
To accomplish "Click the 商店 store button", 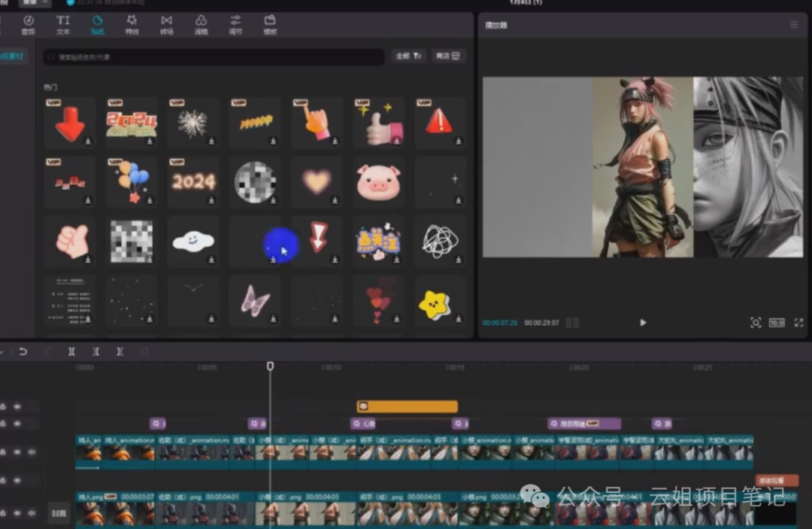I will pyautogui.click(x=448, y=56).
